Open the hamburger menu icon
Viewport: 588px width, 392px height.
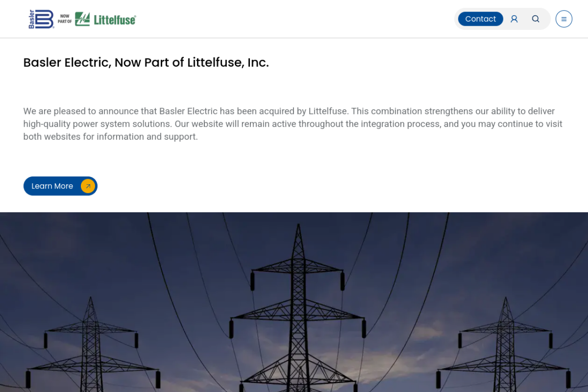pos(564,19)
